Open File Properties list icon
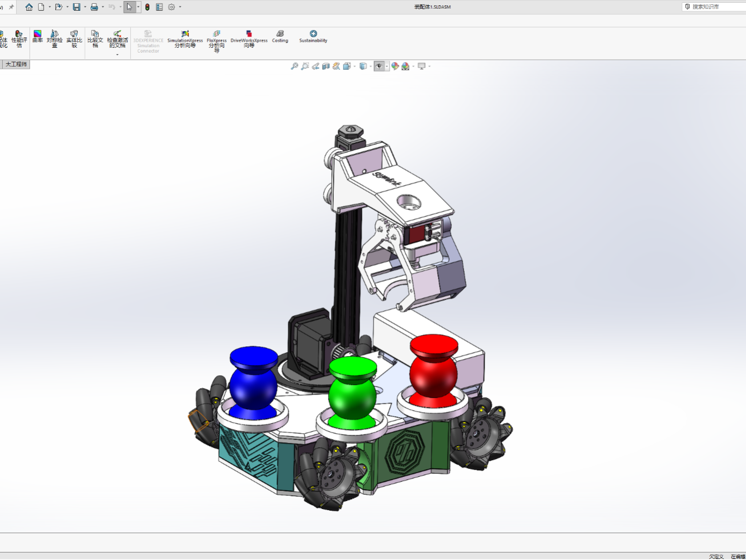The width and height of the screenshot is (746, 560). click(x=159, y=7)
